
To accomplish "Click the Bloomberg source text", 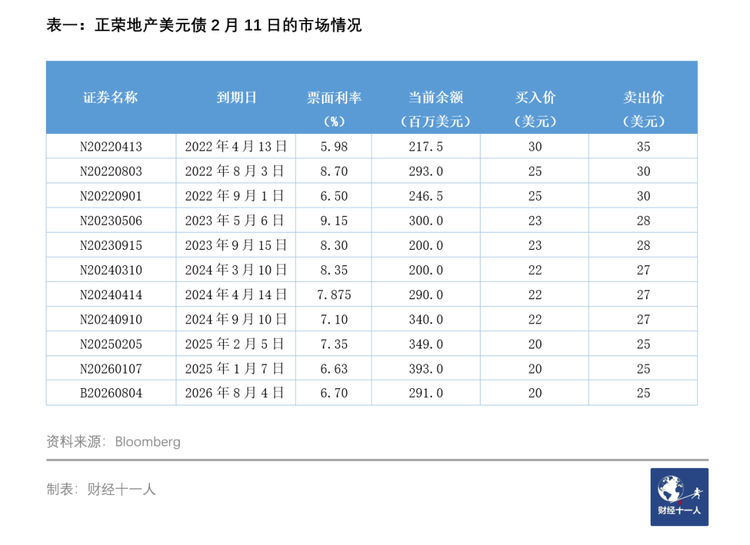I will coord(148,442).
